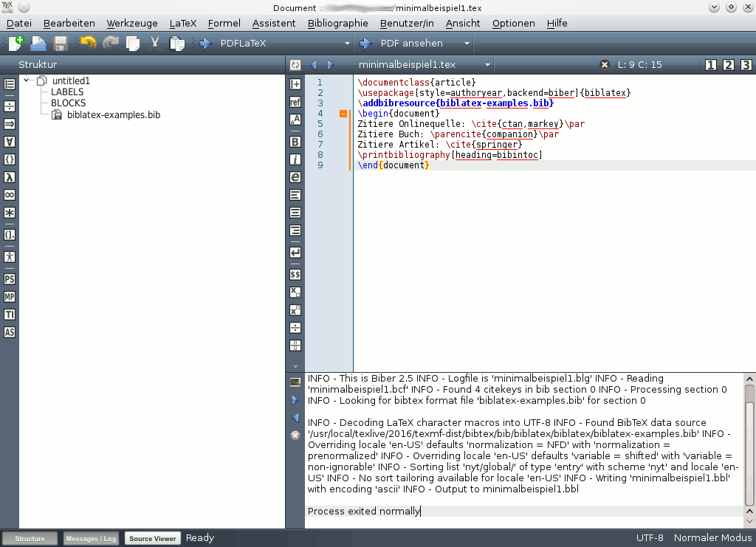
Task: Create a new document with toolbar icon
Action: 16,44
